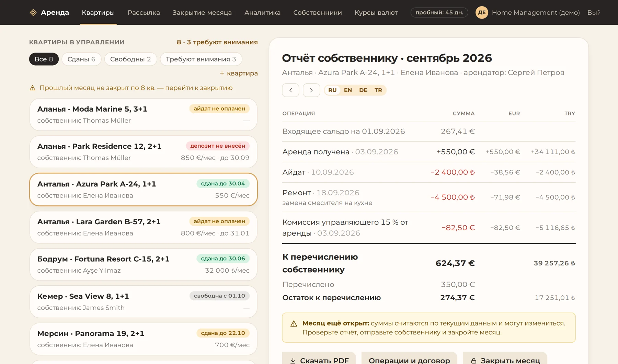Open the ДЕ user avatar

[482, 13]
